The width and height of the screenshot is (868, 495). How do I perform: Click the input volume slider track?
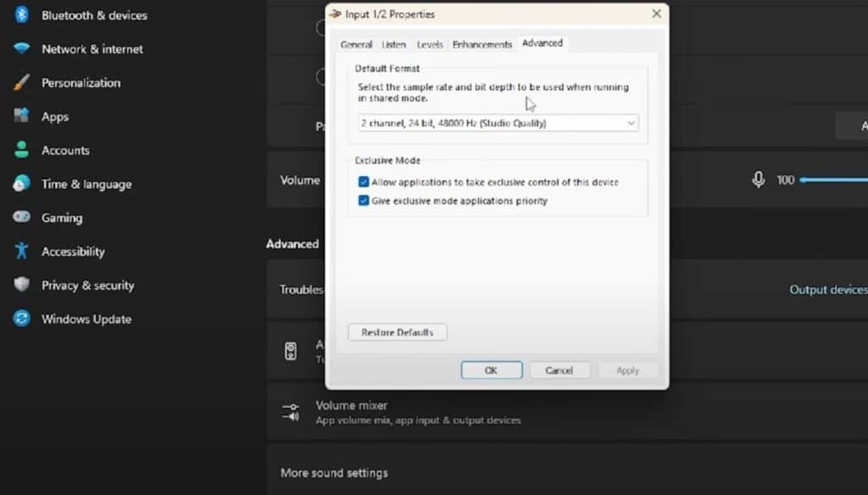point(834,180)
